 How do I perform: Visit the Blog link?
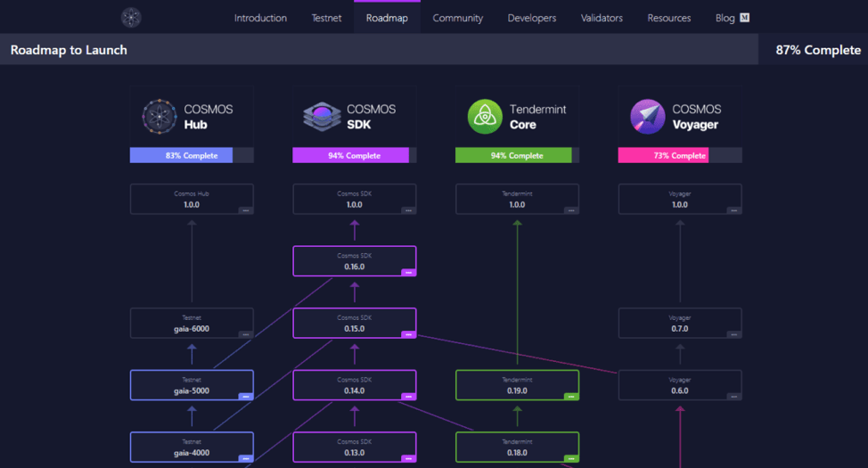[725, 18]
